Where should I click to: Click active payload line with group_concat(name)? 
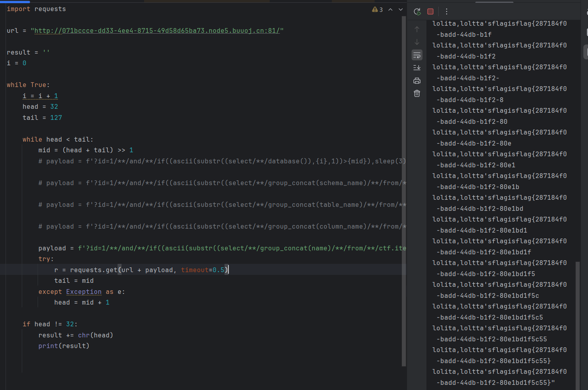pyautogui.click(x=222, y=248)
